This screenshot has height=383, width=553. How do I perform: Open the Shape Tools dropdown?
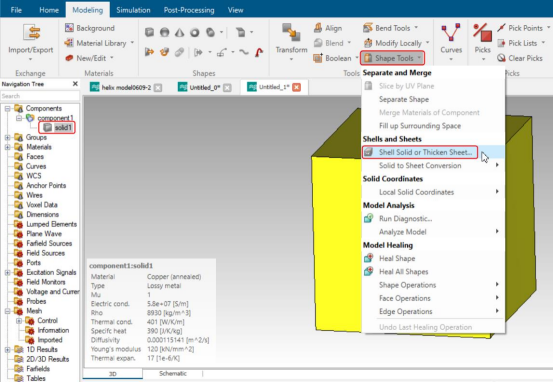tap(392, 58)
